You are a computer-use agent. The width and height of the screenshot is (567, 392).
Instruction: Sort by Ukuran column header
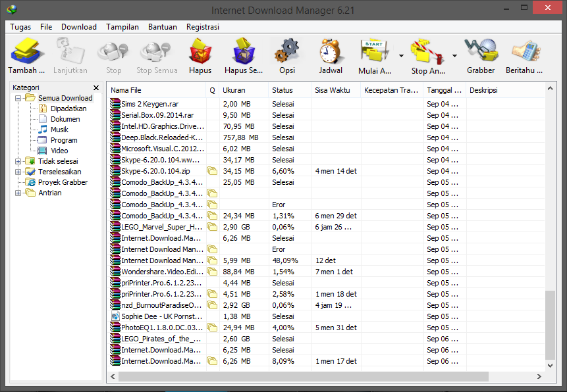[244, 90]
